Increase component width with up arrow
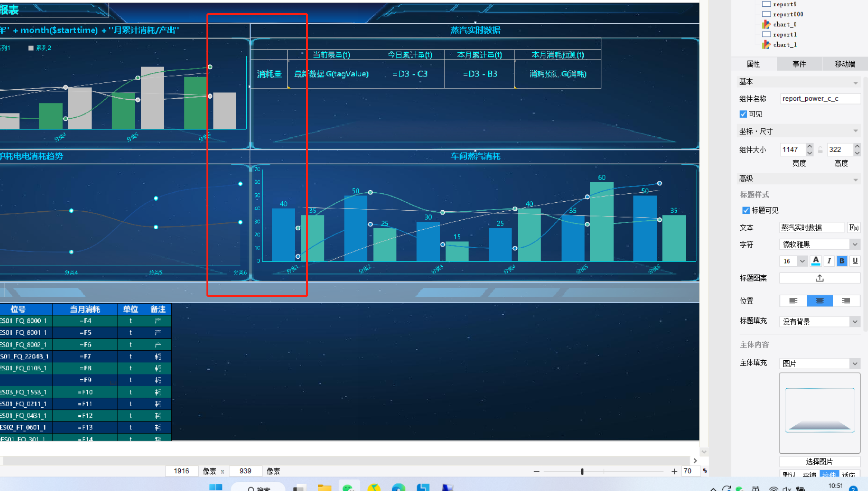Viewport: 868px width, 491px height. click(809, 146)
